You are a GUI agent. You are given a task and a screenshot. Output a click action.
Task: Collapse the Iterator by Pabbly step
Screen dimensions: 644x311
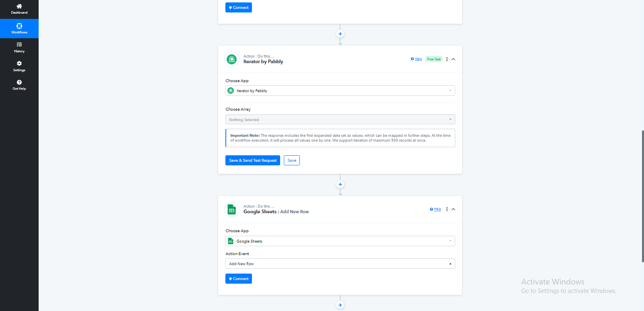click(453, 59)
